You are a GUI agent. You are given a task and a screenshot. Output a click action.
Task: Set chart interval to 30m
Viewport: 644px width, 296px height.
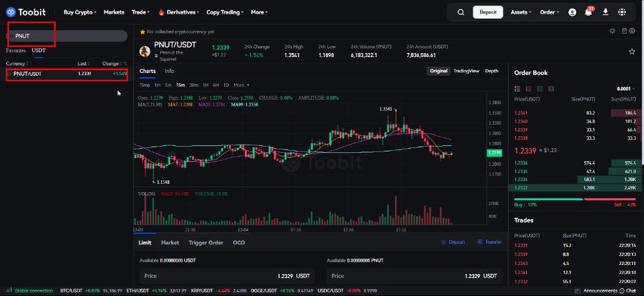[193, 85]
